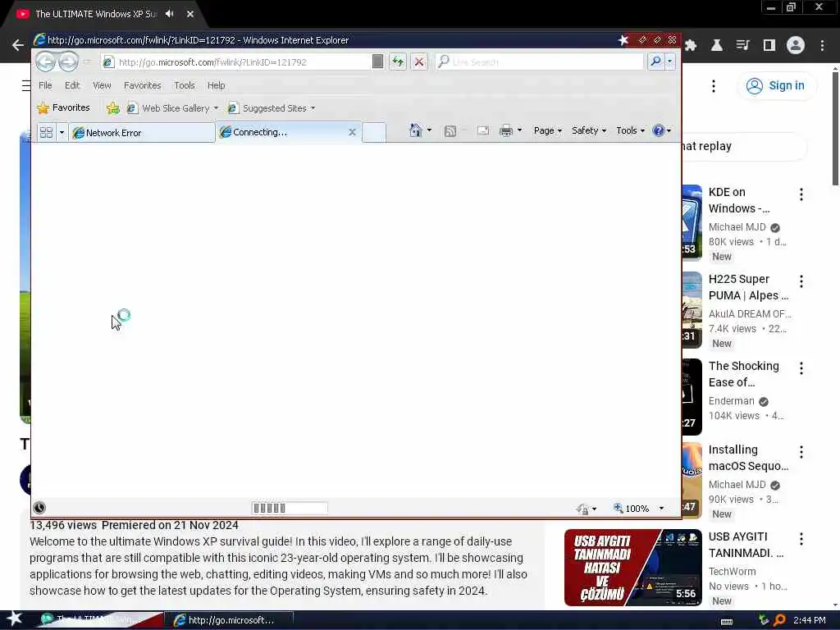Click the Start star button on taskbar
The width and height of the screenshot is (840, 630).
15,619
